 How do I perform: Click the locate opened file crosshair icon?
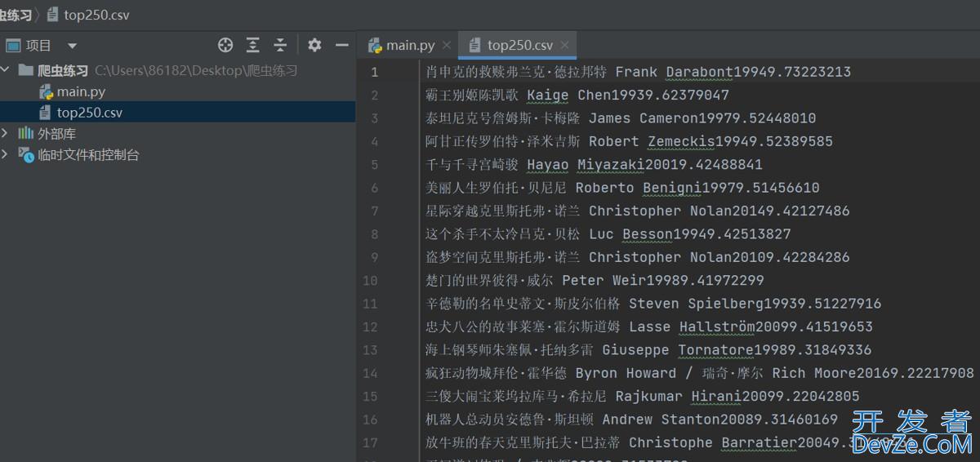point(225,45)
